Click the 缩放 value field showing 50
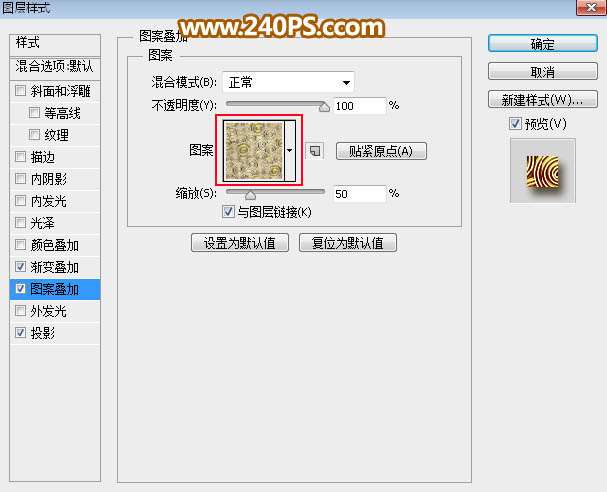 coord(360,194)
